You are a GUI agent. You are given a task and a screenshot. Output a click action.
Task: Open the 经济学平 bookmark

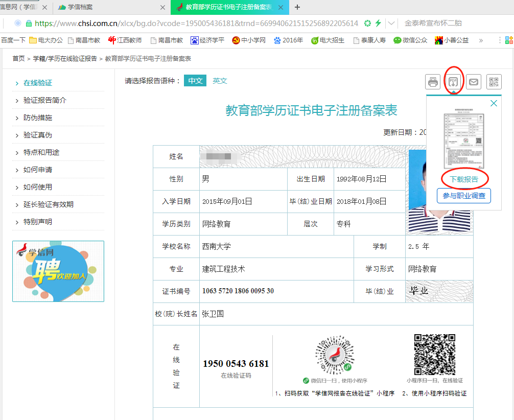207,40
